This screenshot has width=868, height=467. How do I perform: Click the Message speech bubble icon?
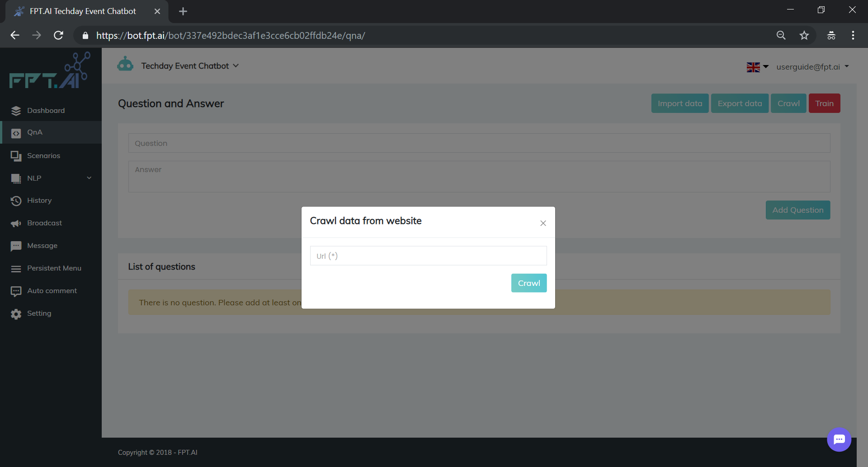coord(16,246)
